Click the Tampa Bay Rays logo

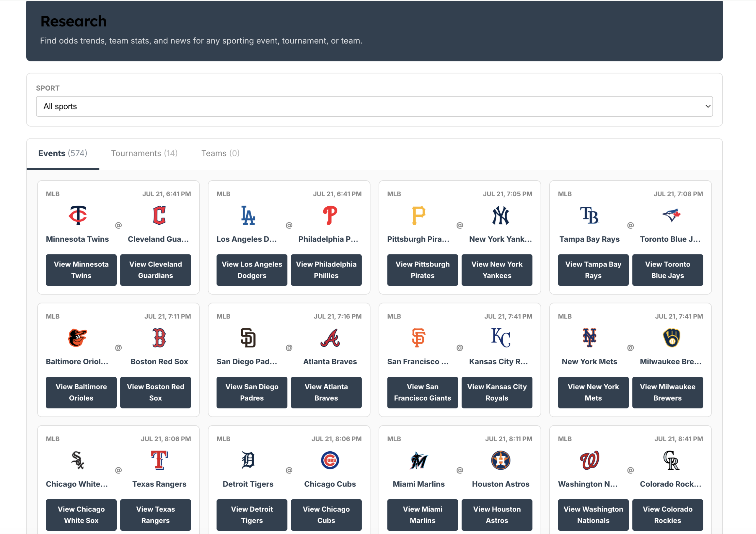(589, 215)
